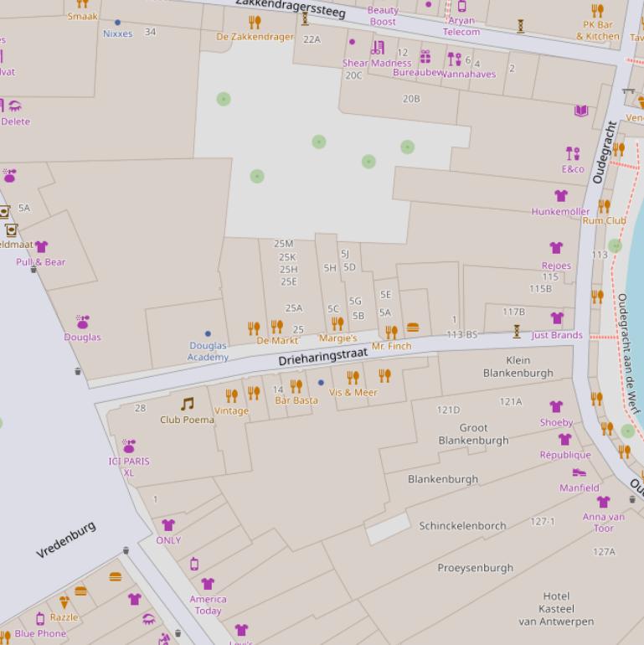Select the America Today clothing icon
The height and width of the screenshot is (645, 644).
(x=208, y=584)
